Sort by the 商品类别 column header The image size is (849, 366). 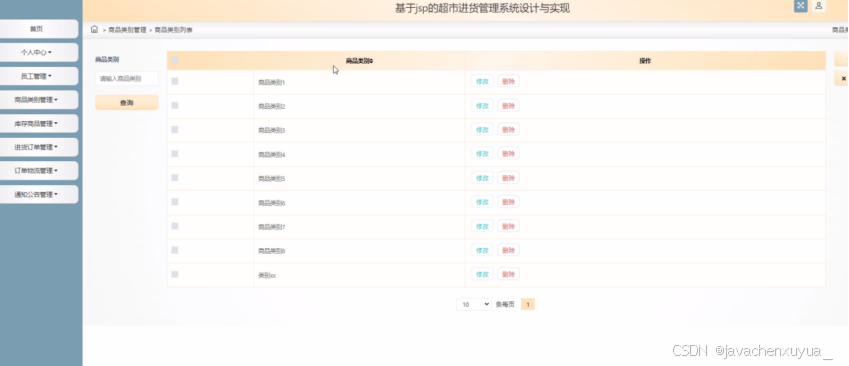coord(359,61)
